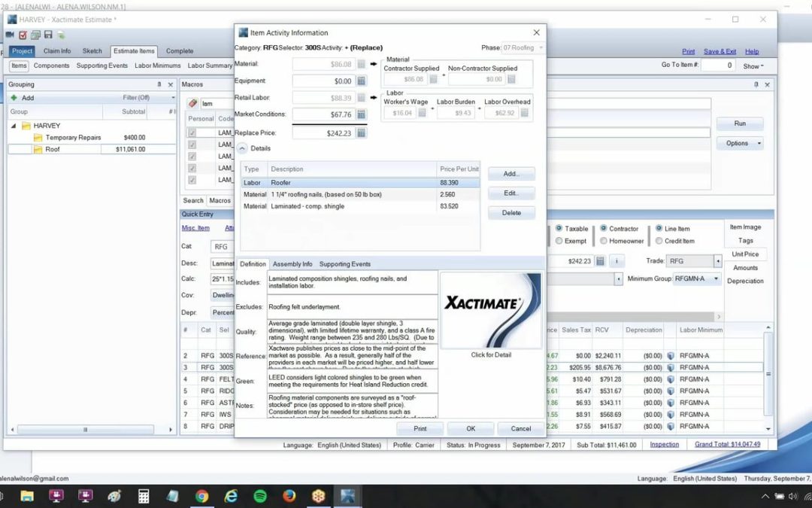812x508 pixels.
Task: Open File Explorer from the taskbar
Action: (27, 496)
